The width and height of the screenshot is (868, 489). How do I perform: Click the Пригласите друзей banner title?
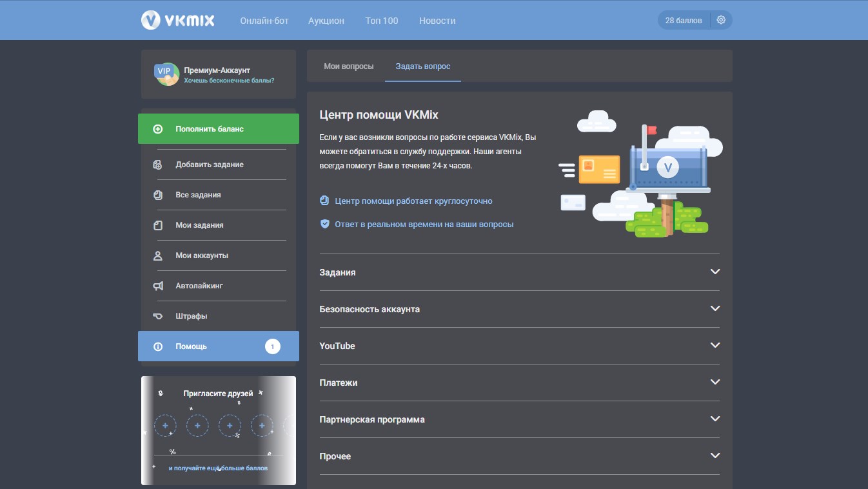click(x=218, y=394)
